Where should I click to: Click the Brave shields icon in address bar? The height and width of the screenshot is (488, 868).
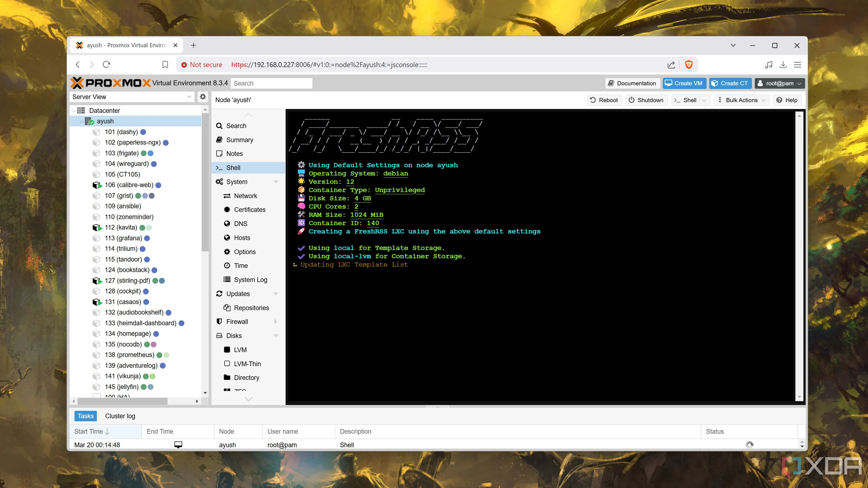coord(689,65)
